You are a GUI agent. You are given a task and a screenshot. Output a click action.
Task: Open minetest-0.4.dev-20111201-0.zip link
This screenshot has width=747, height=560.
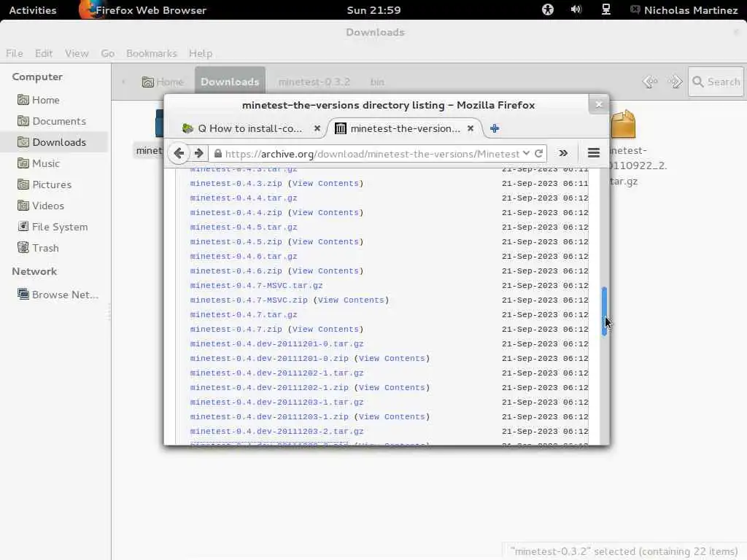coord(269,359)
